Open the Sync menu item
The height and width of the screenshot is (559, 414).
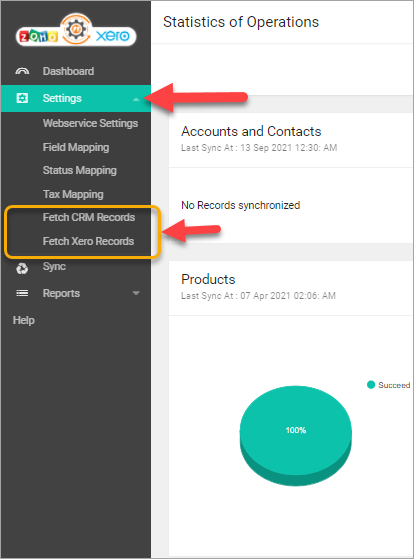coord(54,266)
